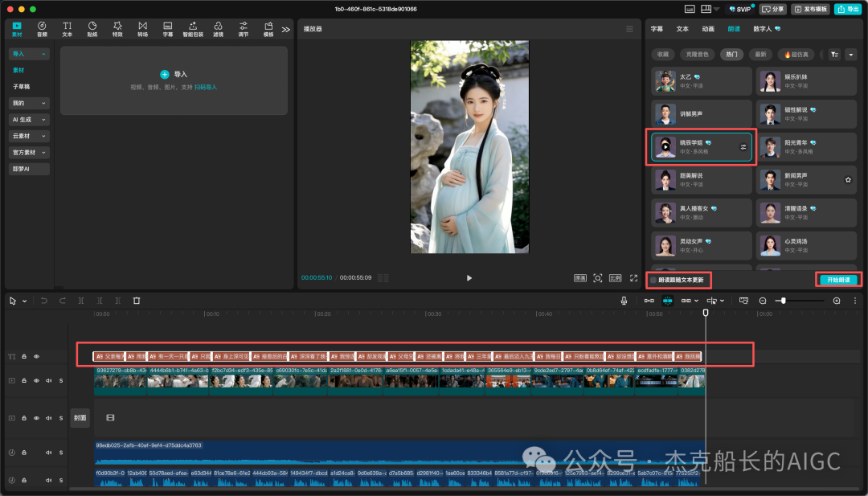Select the 太乙 voice card
868x496 pixels.
point(702,81)
